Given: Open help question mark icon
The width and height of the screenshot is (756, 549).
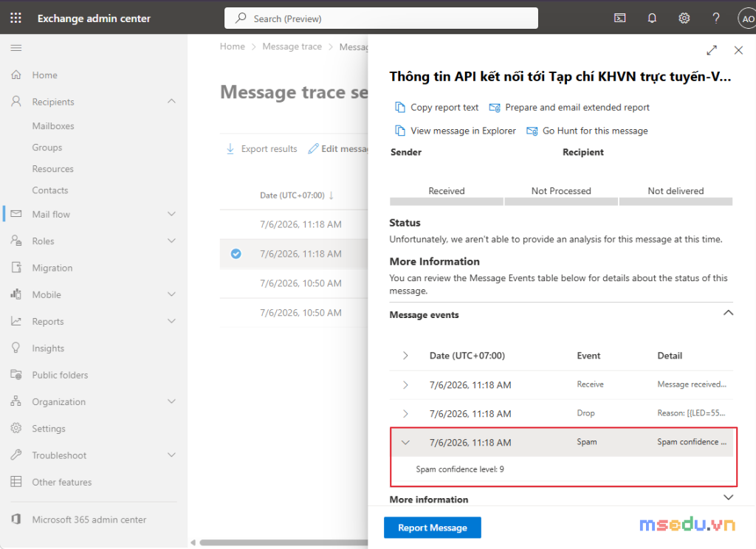Looking at the screenshot, I should (716, 18).
